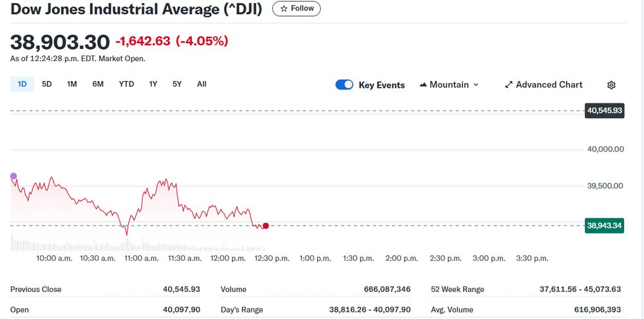Click the Advanced Chart expand arrows icon
Screen dimensions: 644x319
[509, 84]
